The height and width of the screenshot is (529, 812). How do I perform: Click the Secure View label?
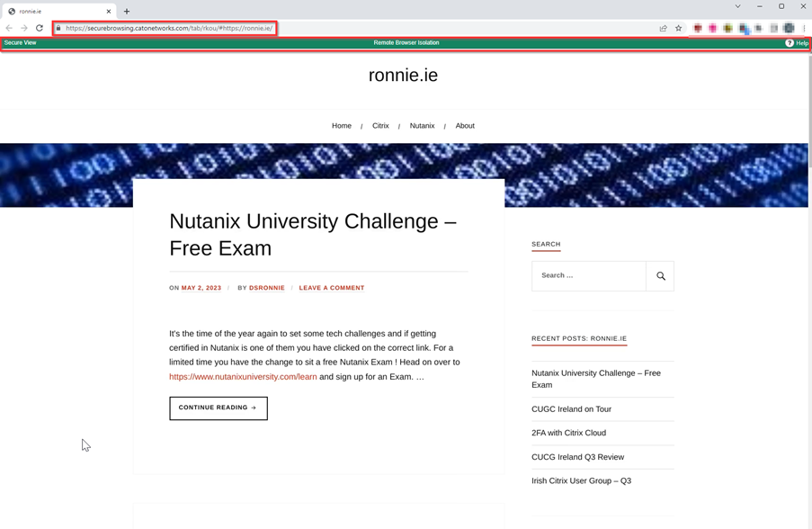click(20, 43)
